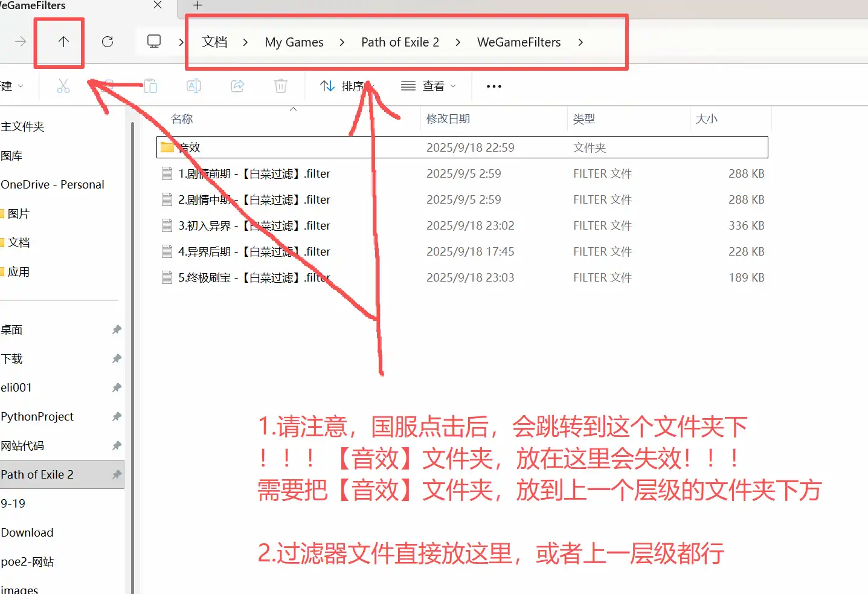
Task: Click the Share icon in toolbar
Action: 237,86
